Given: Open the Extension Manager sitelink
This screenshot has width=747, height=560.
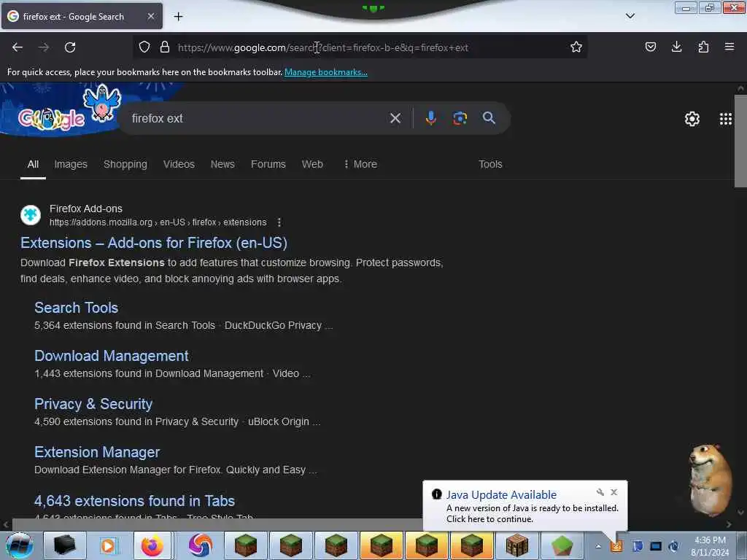Looking at the screenshot, I should pyautogui.click(x=97, y=452).
